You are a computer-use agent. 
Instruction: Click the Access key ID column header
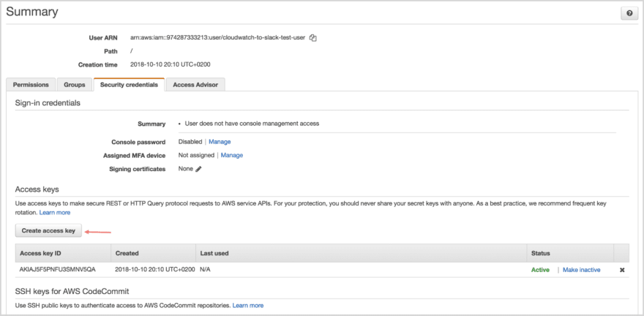click(41, 253)
